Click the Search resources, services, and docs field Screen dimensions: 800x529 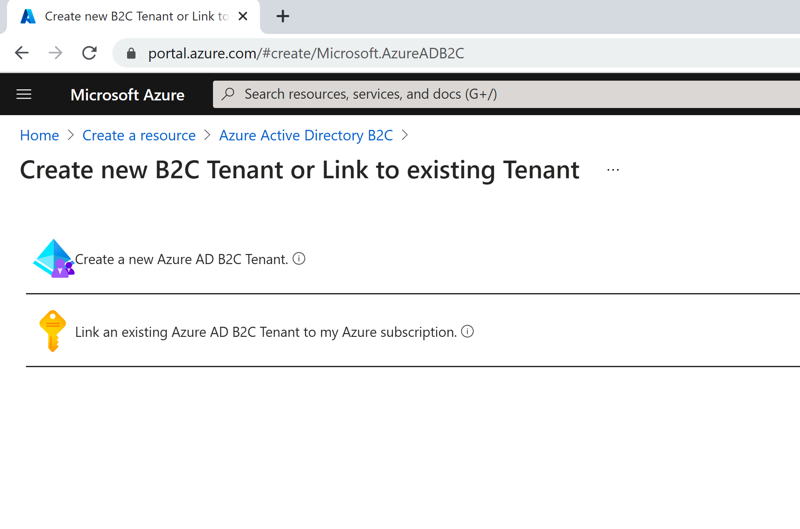tap(506, 94)
